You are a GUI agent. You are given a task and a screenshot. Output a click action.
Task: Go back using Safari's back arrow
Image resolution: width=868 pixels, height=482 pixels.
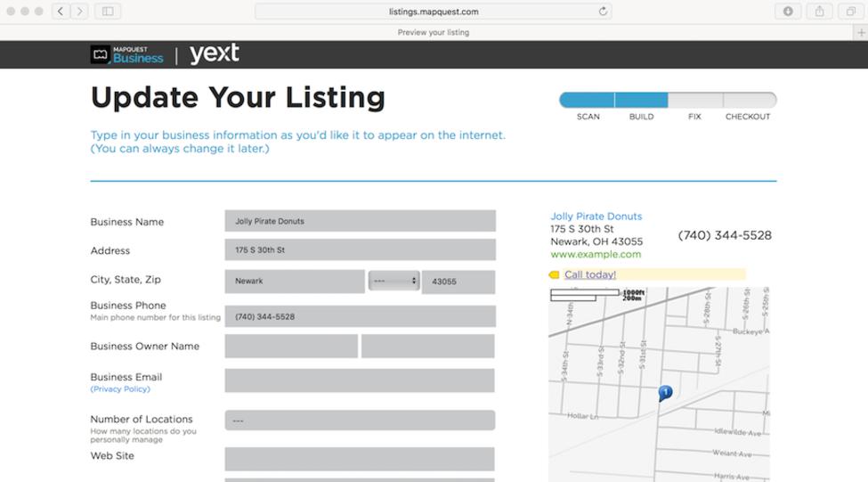61,11
